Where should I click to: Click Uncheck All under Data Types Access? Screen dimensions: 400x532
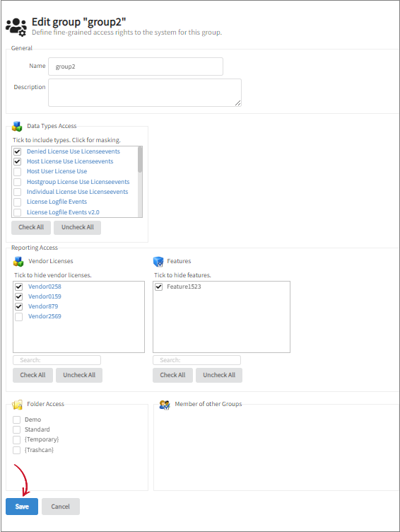coord(77,227)
